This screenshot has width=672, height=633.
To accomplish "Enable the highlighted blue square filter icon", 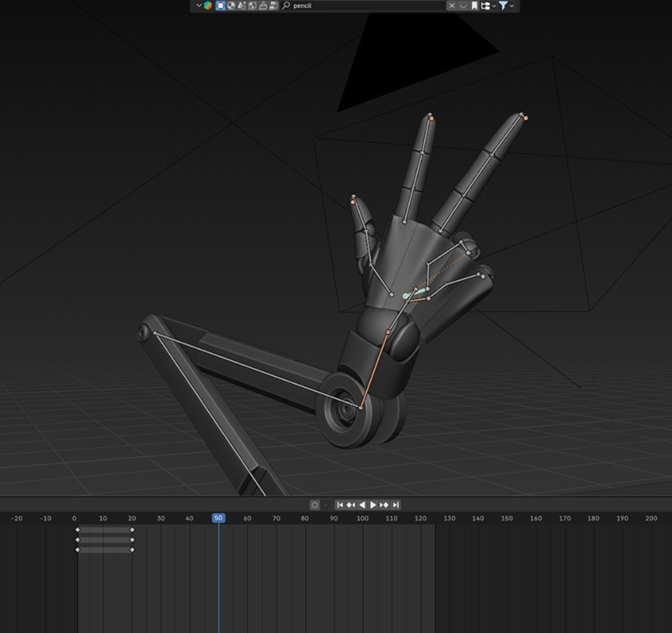I will [x=221, y=6].
